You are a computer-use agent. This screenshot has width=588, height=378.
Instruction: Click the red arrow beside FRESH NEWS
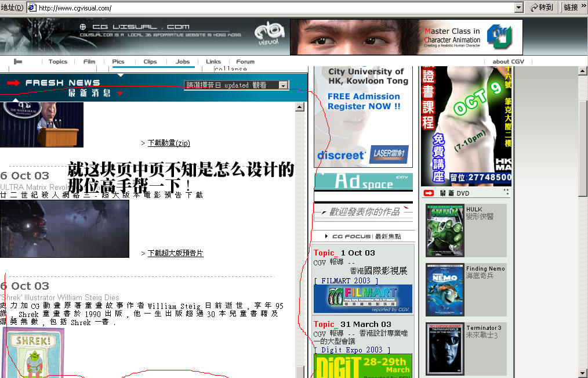coord(13,83)
